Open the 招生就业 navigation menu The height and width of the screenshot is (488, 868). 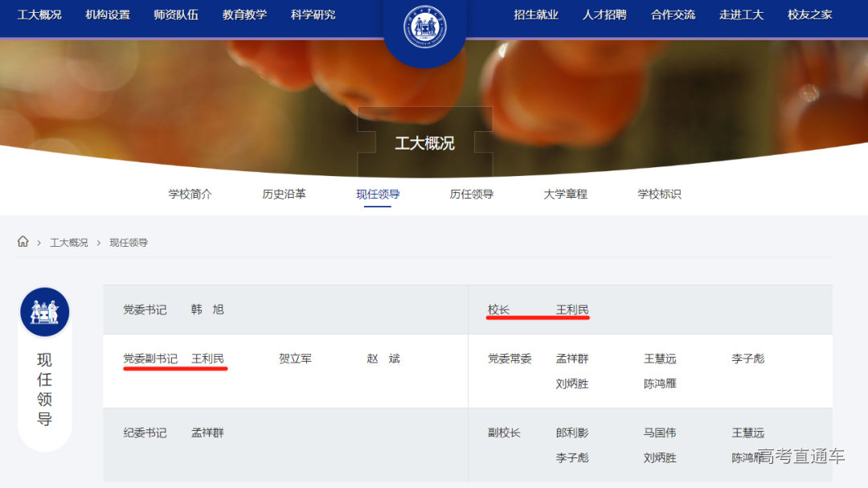[x=536, y=14]
